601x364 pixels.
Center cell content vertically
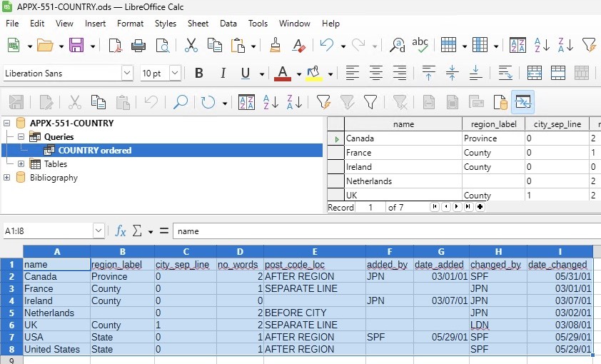pyautogui.click(x=452, y=73)
